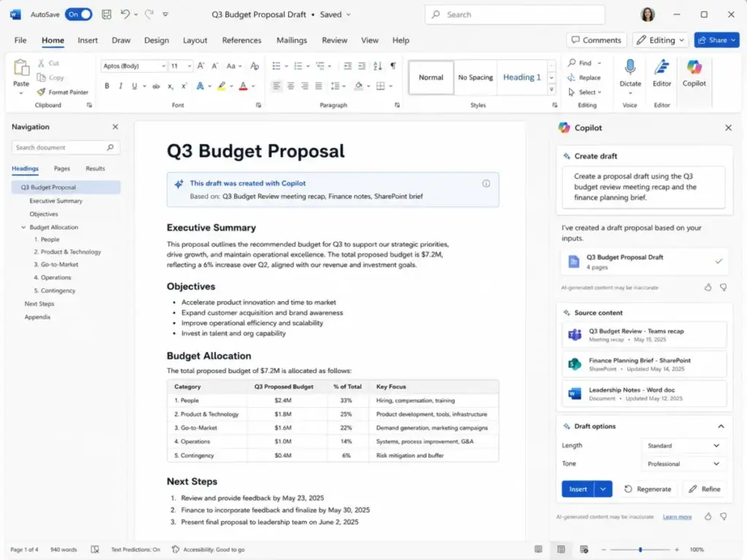747x560 pixels.
Task: Open Tone Professional dropdown
Action: pyautogui.click(x=682, y=464)
